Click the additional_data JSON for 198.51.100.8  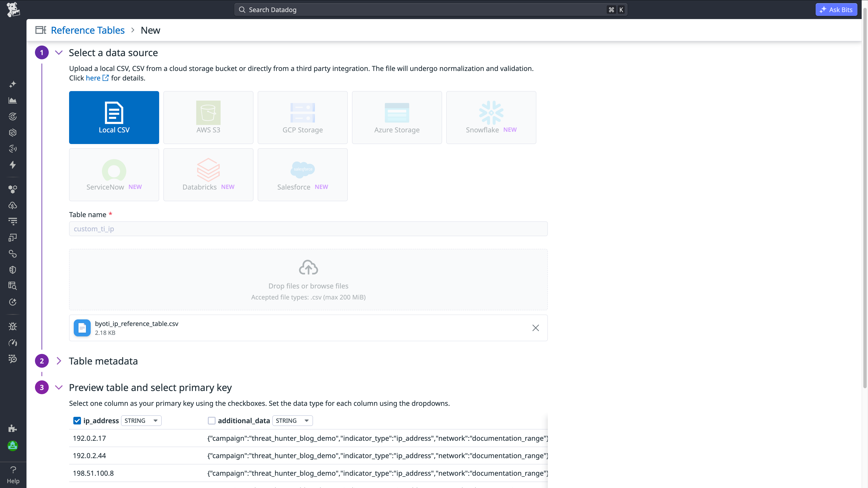[x=377, y=473]
